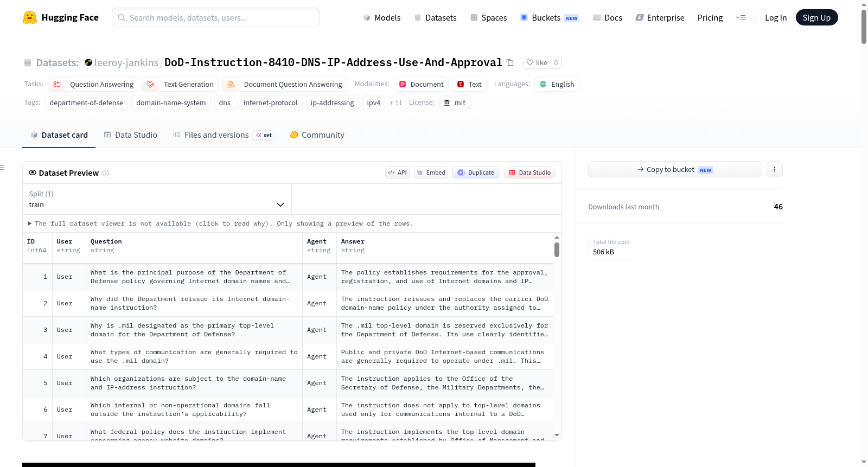Copy dataset name with the copy icon
Image resolution: width=868 pixels, height=467 pixels.
point(510,62)
